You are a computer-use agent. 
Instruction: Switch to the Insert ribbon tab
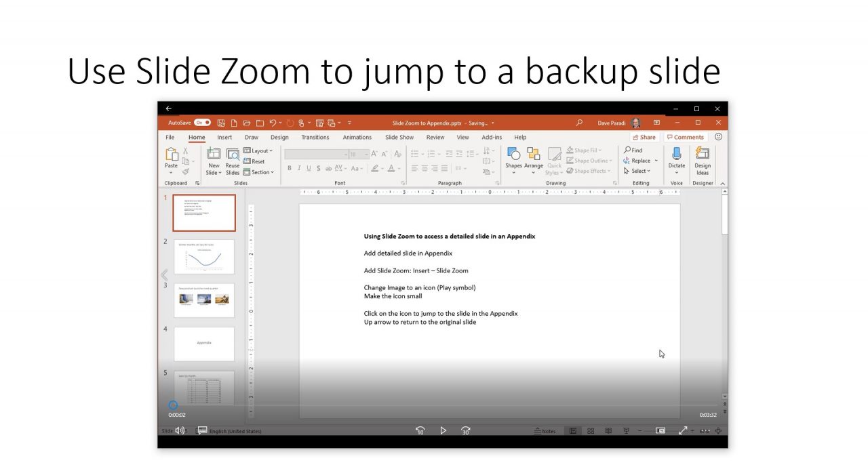tap(224, 137)
